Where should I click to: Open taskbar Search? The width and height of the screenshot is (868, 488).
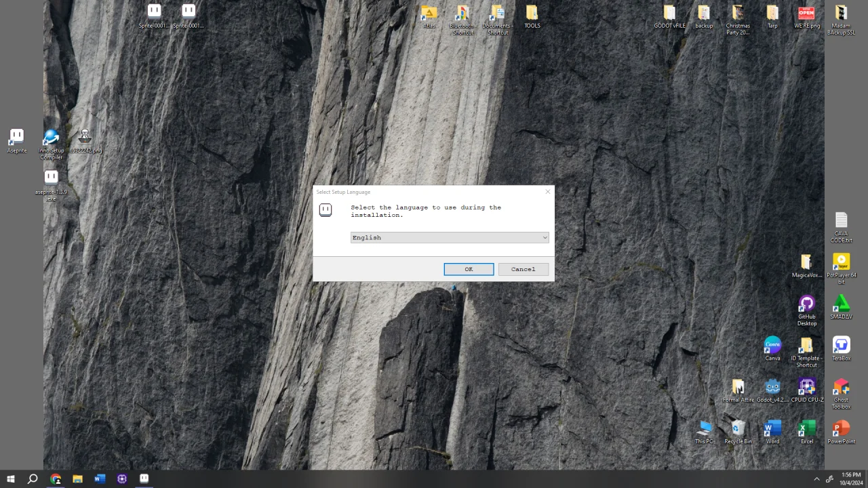[33, 479]
